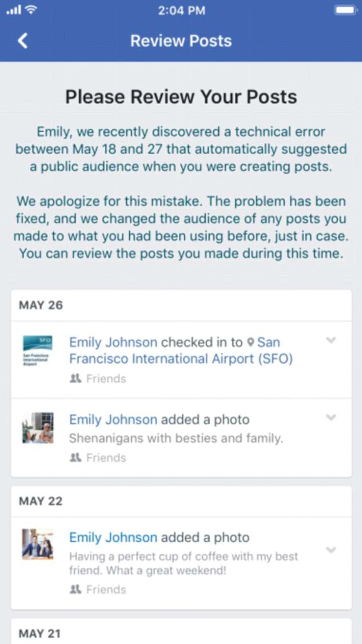Open San Francisco International Airport (SFO) link

(x=181, y=359)
